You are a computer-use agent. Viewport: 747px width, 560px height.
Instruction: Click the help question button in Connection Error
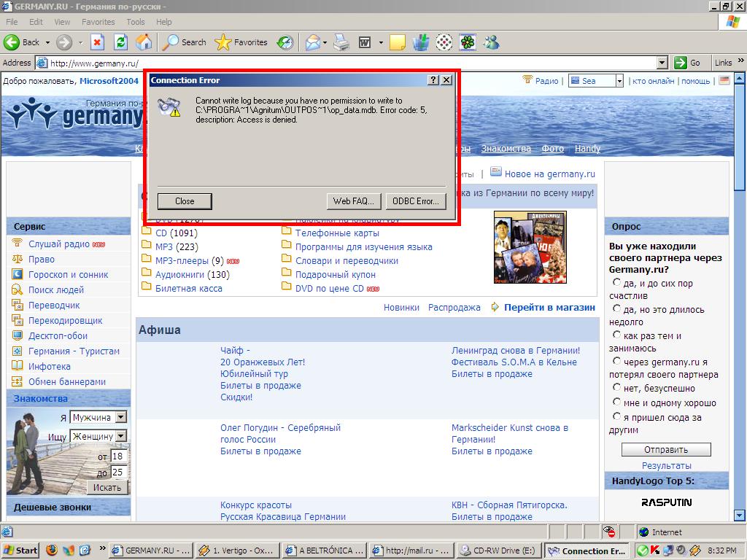pos(433,80)
